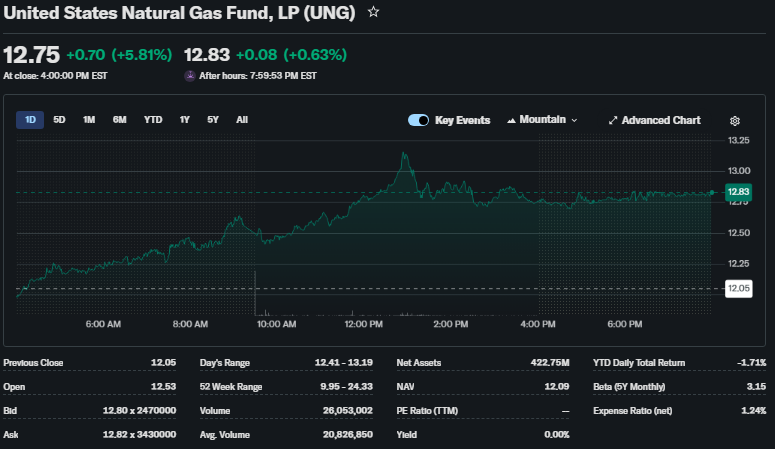Toggle the Key Events switch

pyautogui.click(x=418, y=120)
